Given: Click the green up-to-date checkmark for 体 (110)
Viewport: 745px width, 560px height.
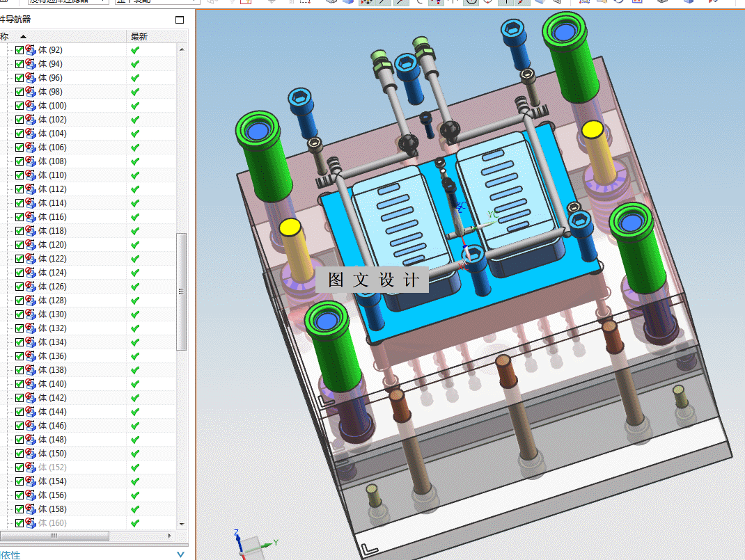Looking at the screenshot, I should click(x=135, y=175).
